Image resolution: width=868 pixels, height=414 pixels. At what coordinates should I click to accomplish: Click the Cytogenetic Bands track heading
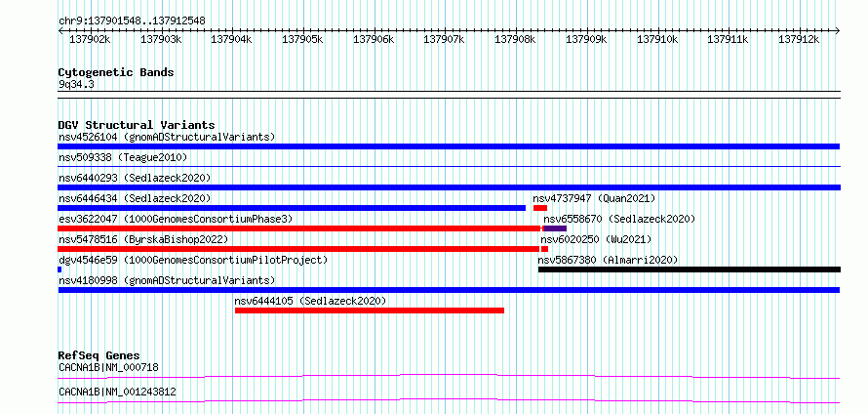click(x=116, y=72)
